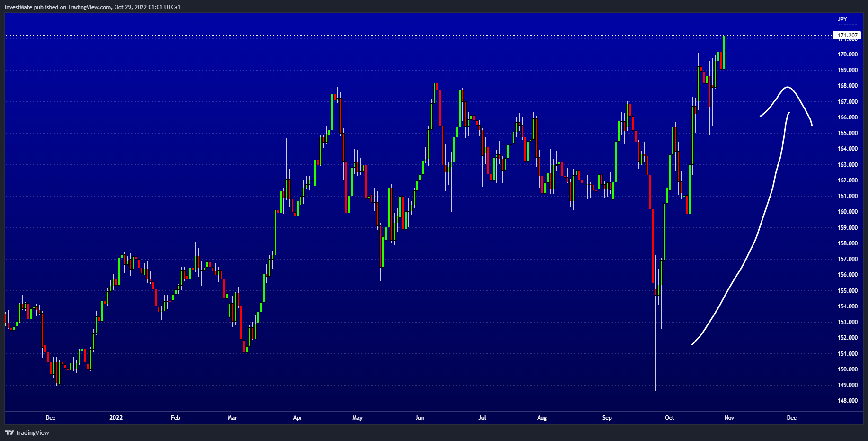Click the Dec label that precedes 2022
The image size is (868, 441).
[x=51, y=418]
